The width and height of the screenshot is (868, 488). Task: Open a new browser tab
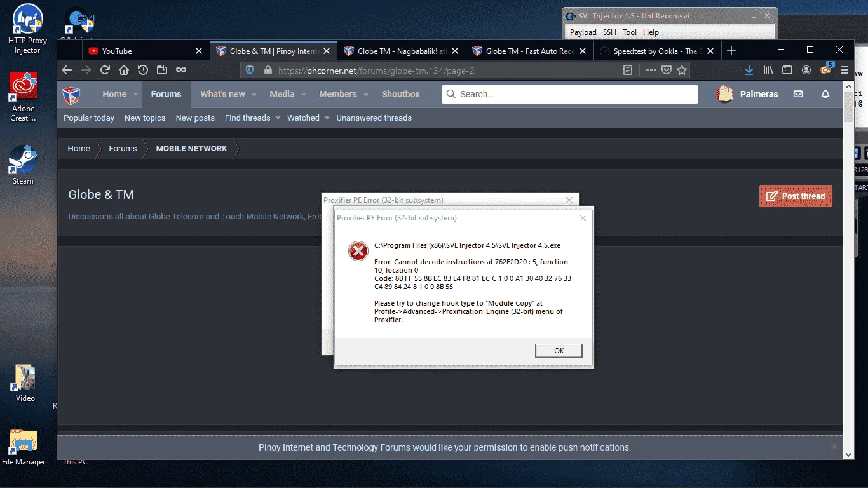731,51
